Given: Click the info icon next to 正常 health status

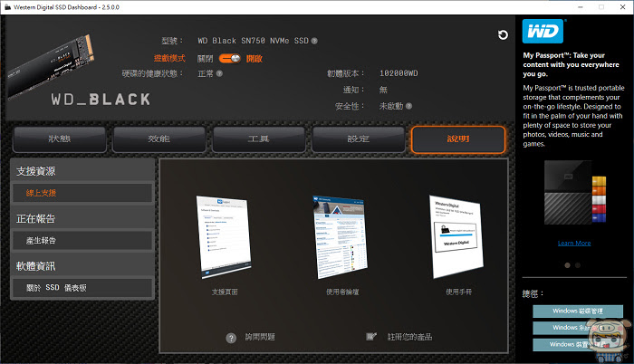Looking at the screenshot, I should pyautogui.click(x=219, y=73).
